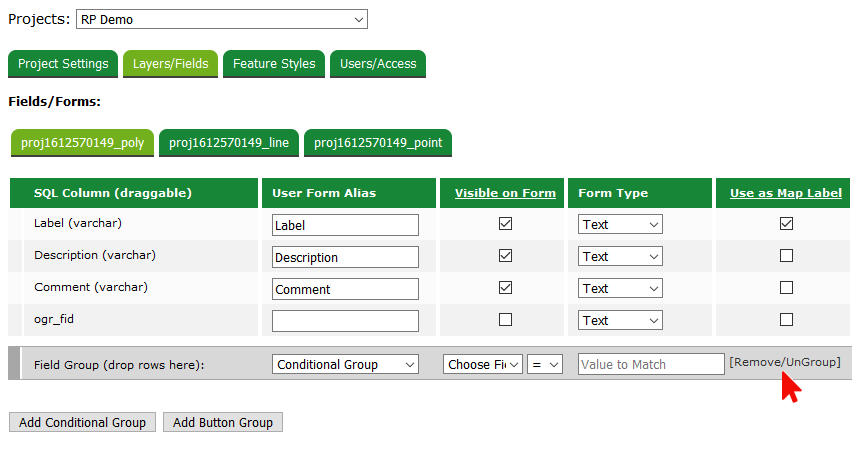Image resolution: width=859 pixels, height=453 pixels.
Task: Enable Visible on Form for ogr_fid
Action: (x=505, y=320)
